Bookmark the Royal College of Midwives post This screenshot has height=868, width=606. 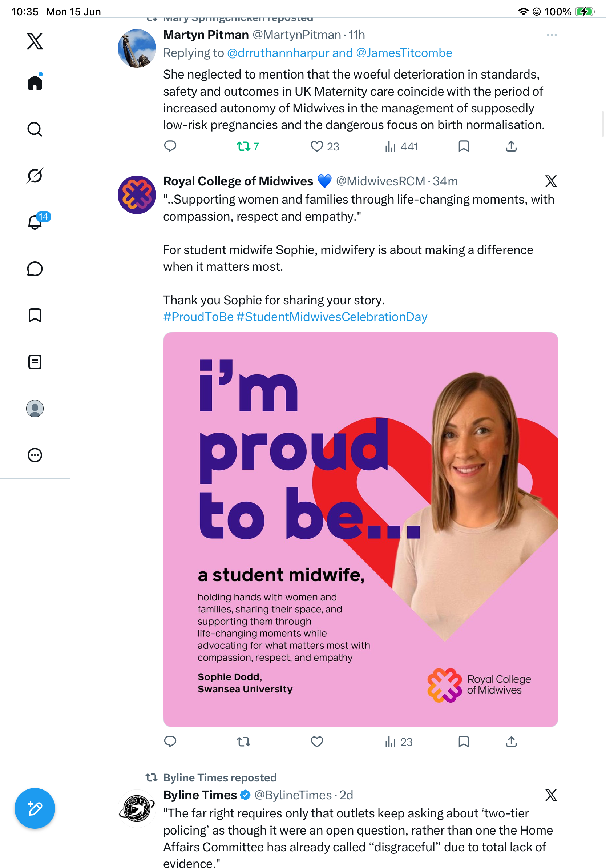(464, 742)
